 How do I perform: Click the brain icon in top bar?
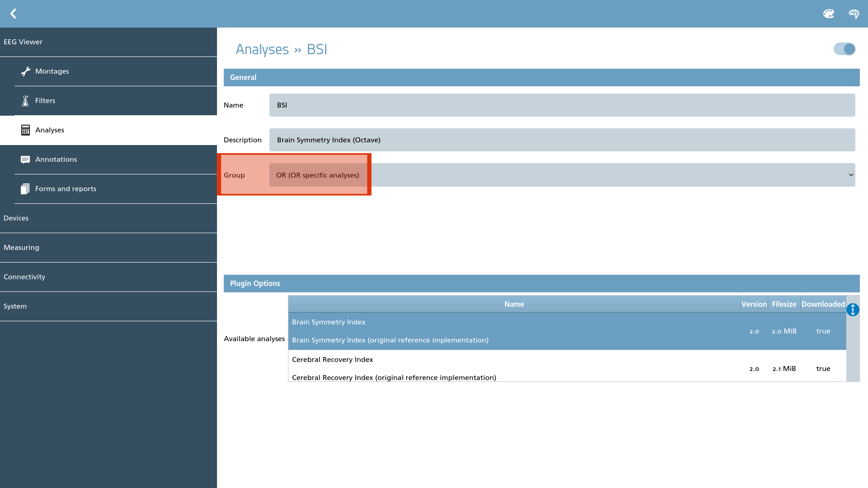coord(854,14)
